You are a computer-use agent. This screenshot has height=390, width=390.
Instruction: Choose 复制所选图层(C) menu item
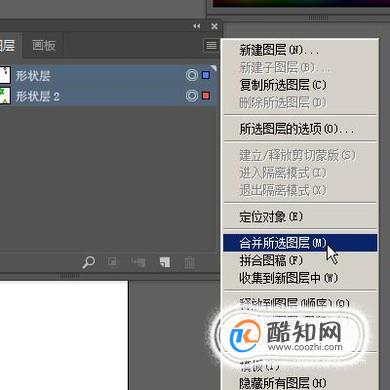[300, 85]
